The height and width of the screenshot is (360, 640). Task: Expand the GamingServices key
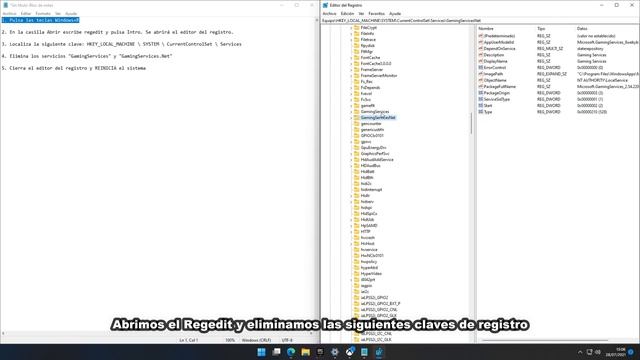point(351,112)
